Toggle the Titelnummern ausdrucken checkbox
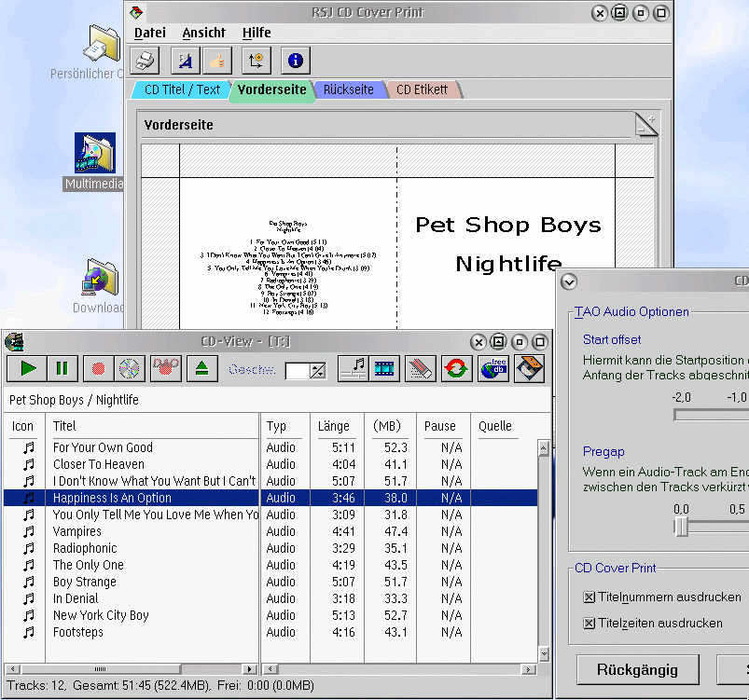This screenshot has width=749, height=700. pyautogui.click(x=589, y=597)
